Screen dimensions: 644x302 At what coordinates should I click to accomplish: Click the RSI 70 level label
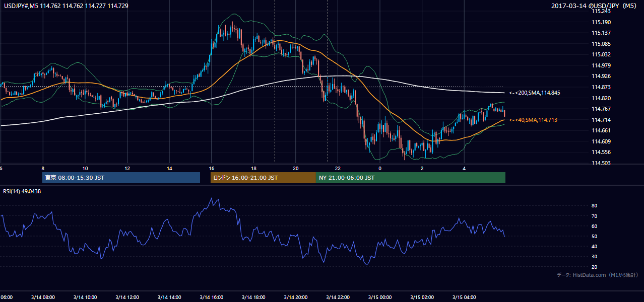[x=595, y=216]
